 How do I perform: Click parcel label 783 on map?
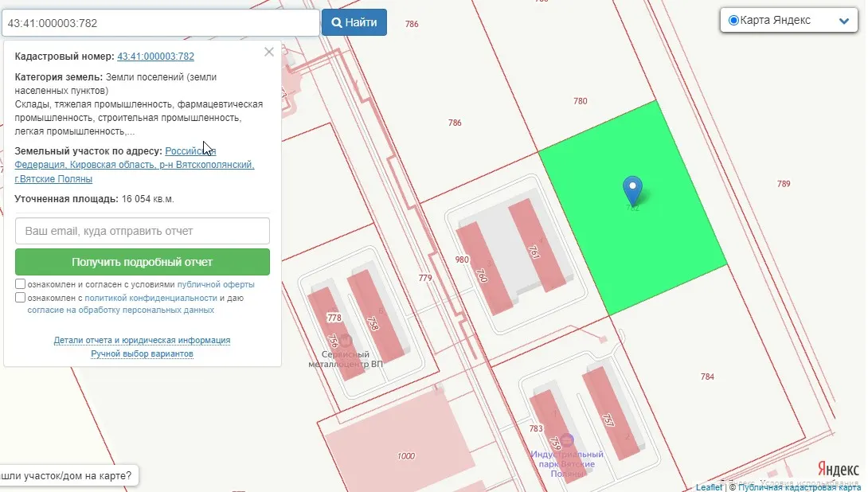point(536,429)
